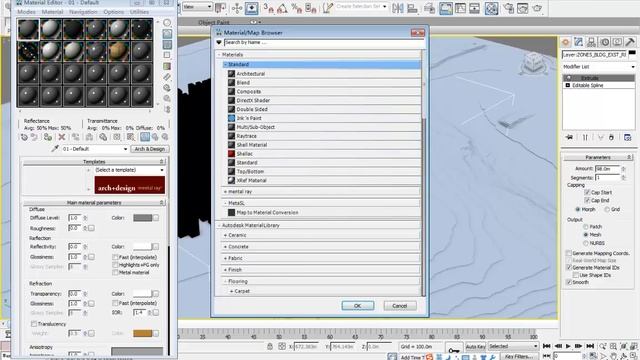The width and height of the screenshot is (640, 360).
Task: Click the Diffuse color swatch
Action: [x=143, y=218]
